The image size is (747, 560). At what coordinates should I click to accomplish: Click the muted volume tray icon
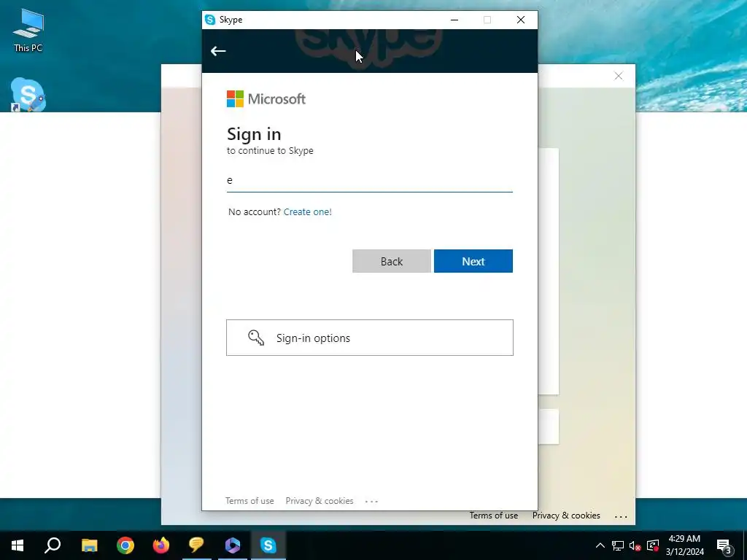point(635,545)
